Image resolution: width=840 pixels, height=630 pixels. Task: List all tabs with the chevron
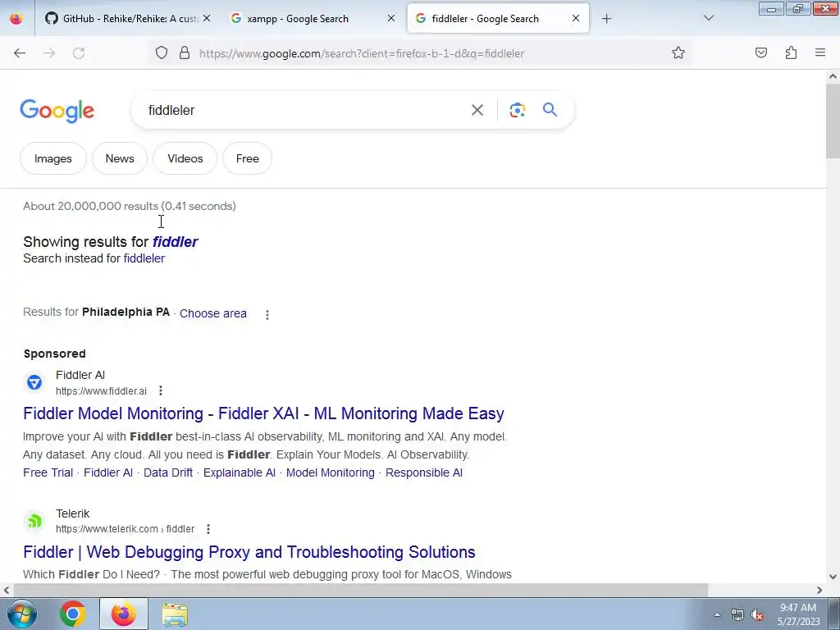709,18
